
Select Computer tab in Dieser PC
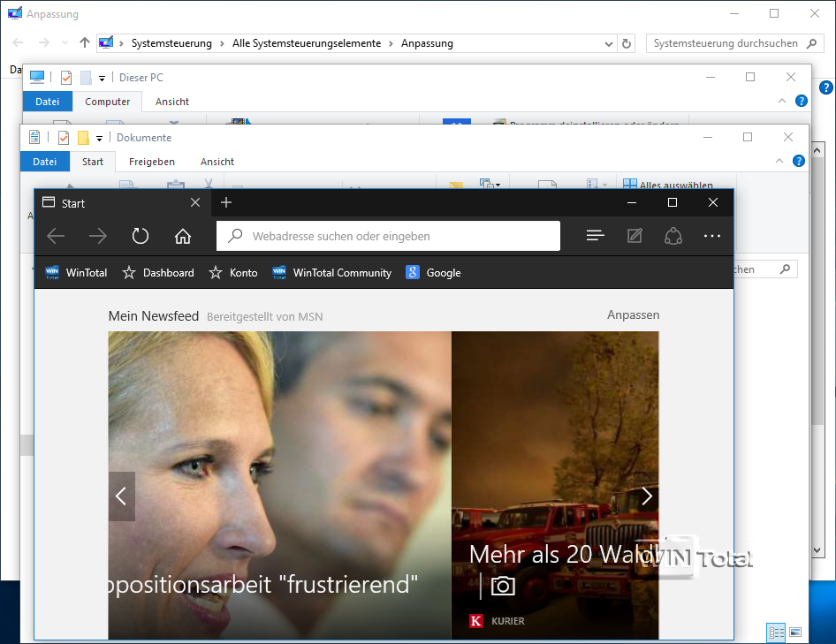point(107,102)
